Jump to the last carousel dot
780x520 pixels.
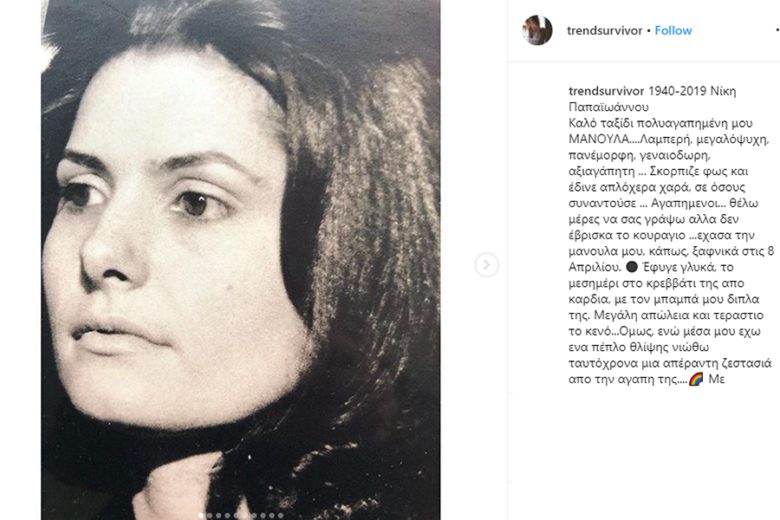pyautogui.click(x=281, y=516)
